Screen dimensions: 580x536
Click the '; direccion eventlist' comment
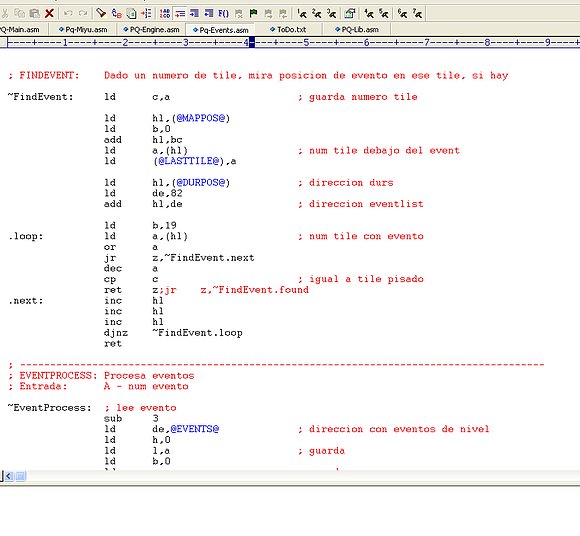[x=361, y=204]
